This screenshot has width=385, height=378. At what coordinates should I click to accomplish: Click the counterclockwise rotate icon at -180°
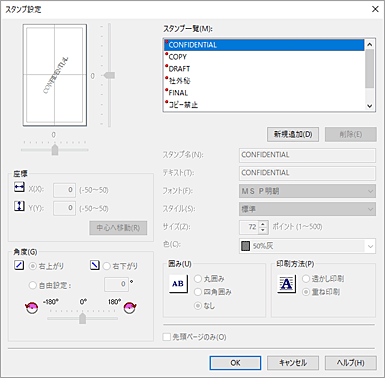coord(32,307)
